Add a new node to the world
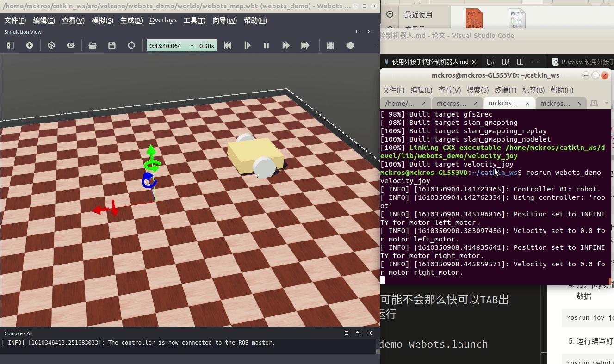The image size is (614, 364). (x=30, y=45)
